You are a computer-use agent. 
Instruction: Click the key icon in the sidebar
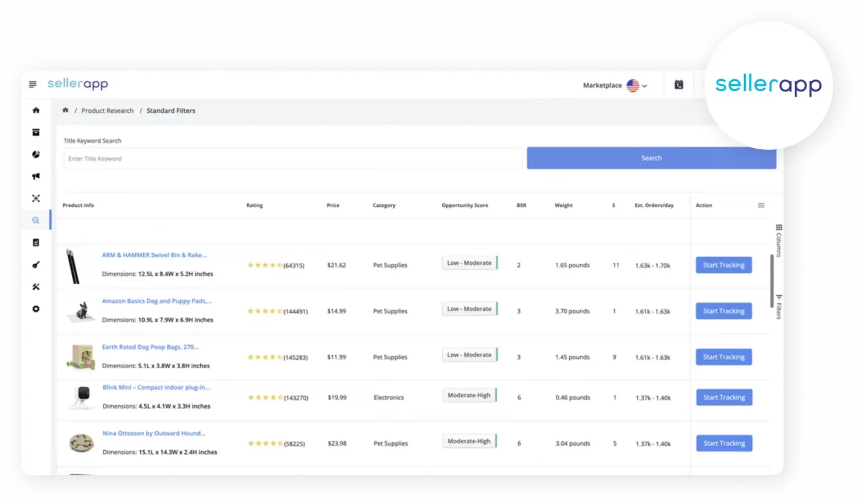pyautogui.click(x=36, y=264)
